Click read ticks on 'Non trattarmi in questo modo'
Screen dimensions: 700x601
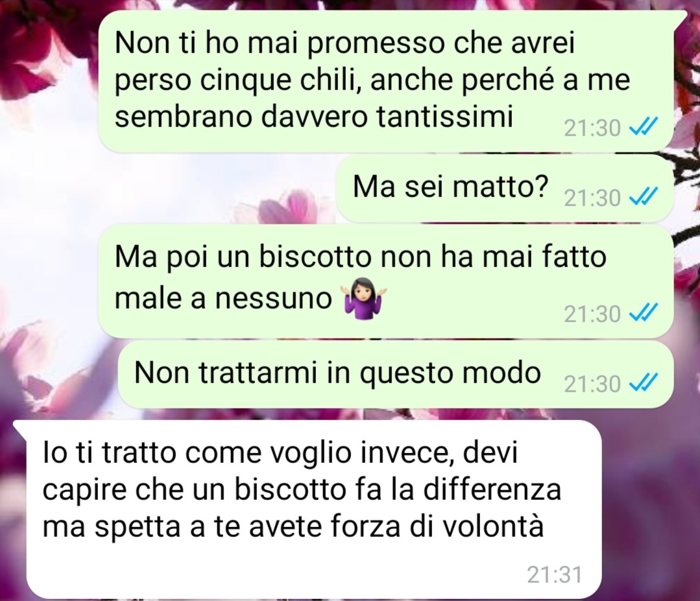coord(642,383)
